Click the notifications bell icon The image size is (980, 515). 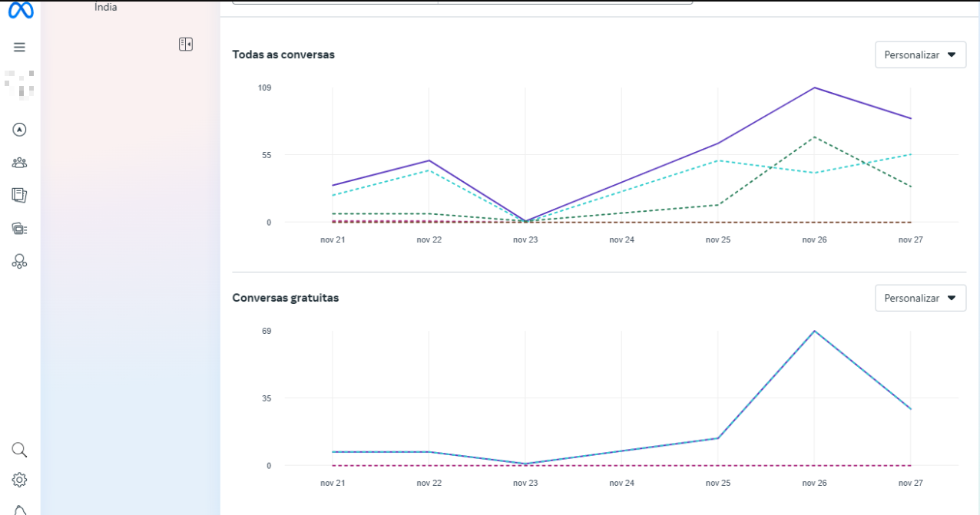pos(20,510)
